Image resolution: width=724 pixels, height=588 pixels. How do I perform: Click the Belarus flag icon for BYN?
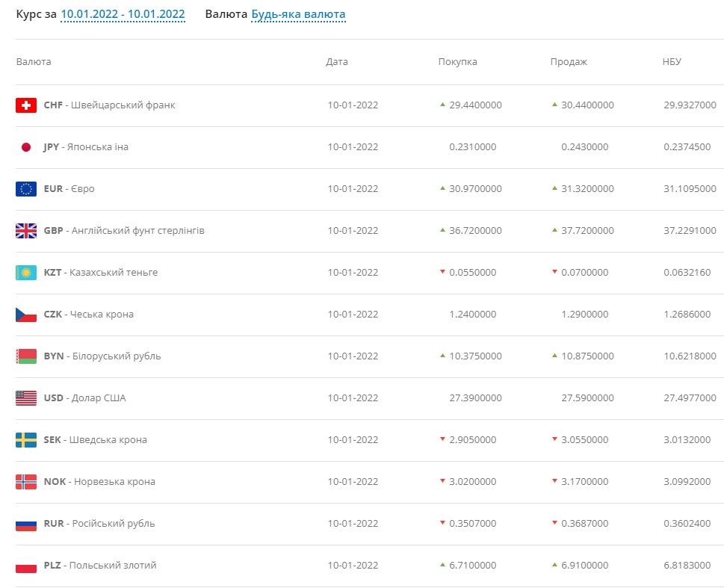coord(26,356)
